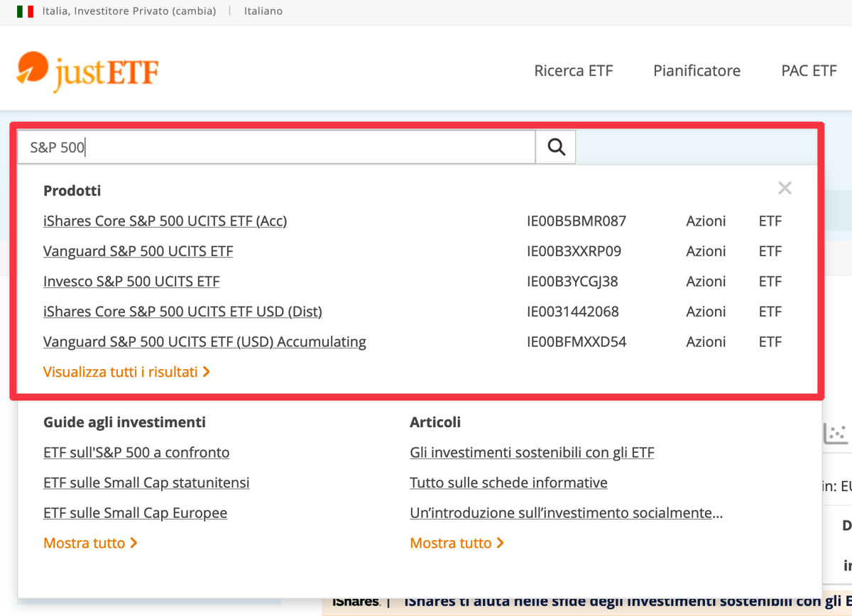Click the justETF logo

[x=87, y=71]
